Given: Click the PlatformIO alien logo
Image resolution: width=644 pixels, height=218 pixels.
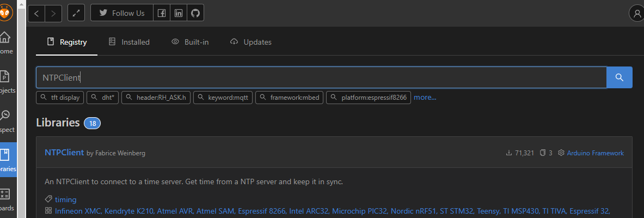Looking at the screenshot, I should (x=6, y=13).
